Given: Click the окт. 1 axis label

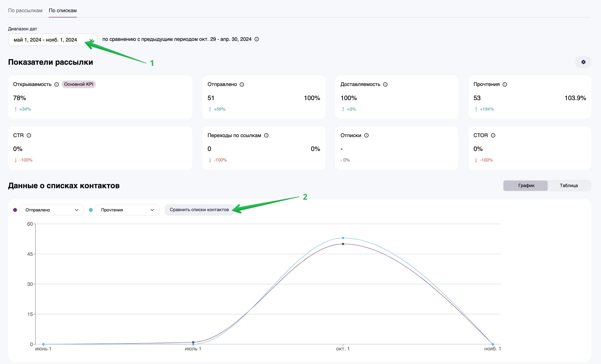Looking at the screenshot, I should tap(343, 349).
